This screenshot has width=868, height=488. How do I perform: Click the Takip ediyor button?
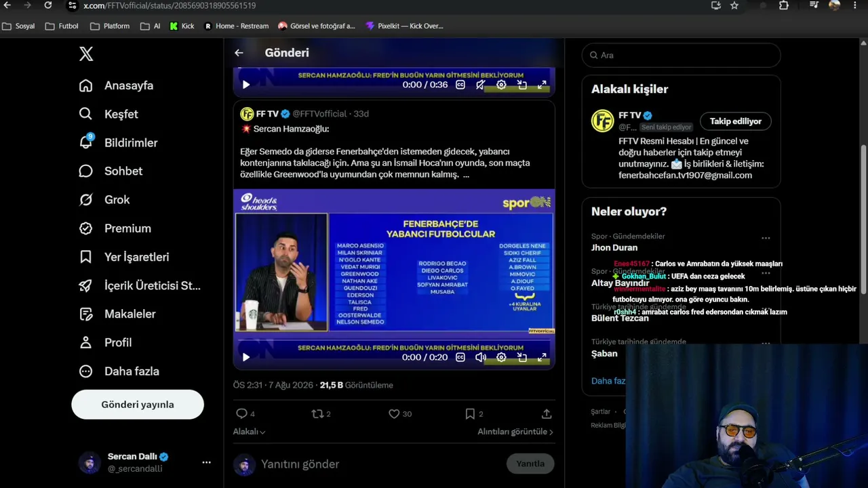pos(736,121)
